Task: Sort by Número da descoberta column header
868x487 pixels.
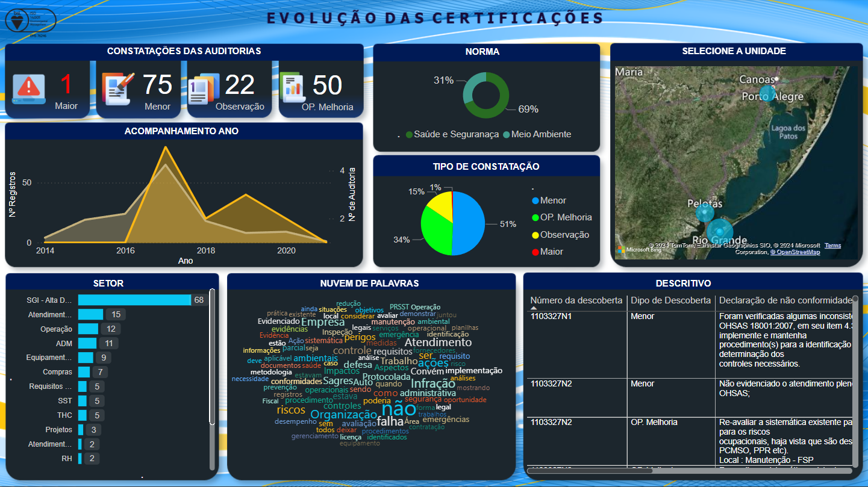Action: click(x=576, y=300)
